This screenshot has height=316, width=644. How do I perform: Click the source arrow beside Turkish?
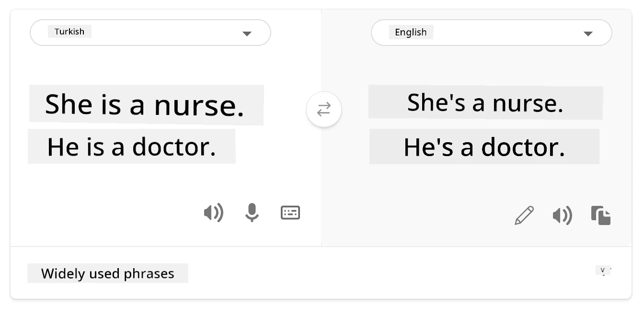pyautogui.click(x=247, y=34)
